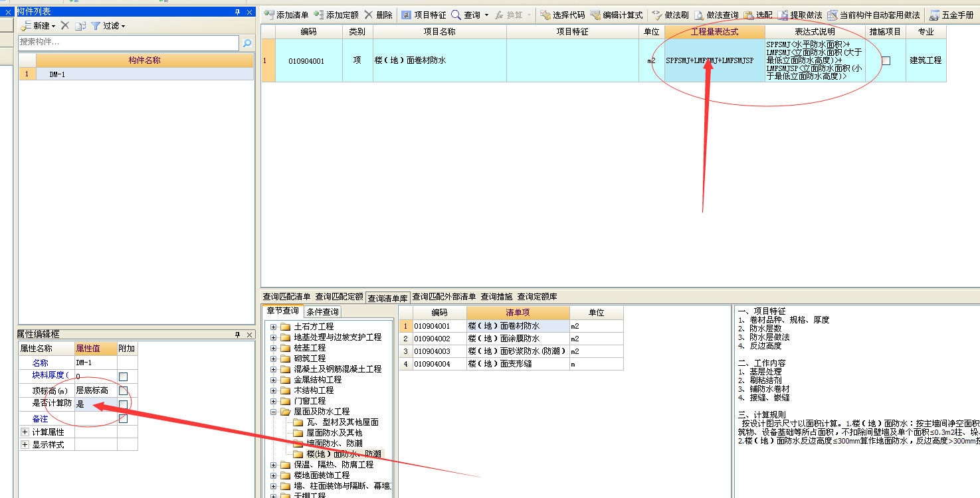Select 金属结构工程 folder in tree
980x498 pixels.
pyautogui.click(x=318, y=380)
